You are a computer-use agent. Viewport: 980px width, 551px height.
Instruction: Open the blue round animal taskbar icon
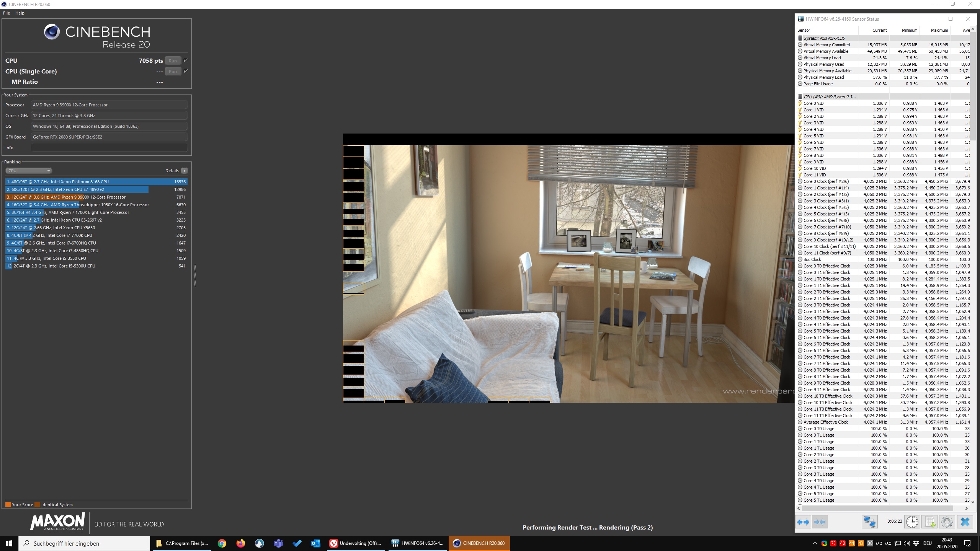coord(260,543)
